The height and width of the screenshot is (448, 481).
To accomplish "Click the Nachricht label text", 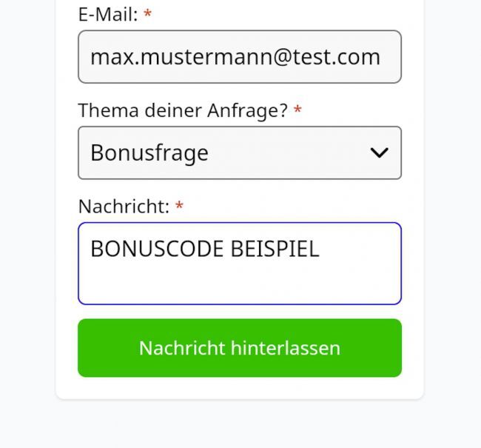I will tap(124, 207).
